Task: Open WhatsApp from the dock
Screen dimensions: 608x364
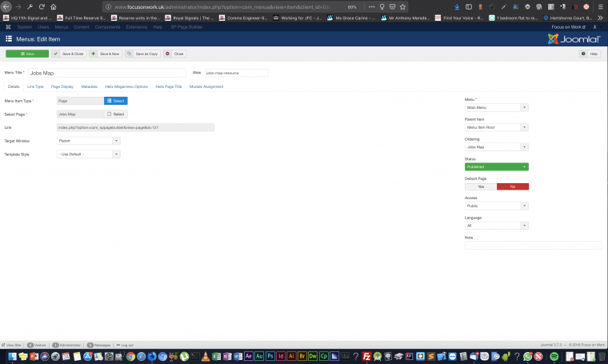Action: (527, 356)
